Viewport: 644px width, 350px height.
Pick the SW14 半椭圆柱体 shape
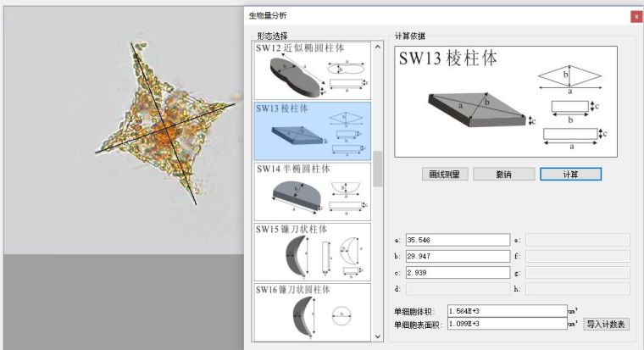click(x=313, y=192)
